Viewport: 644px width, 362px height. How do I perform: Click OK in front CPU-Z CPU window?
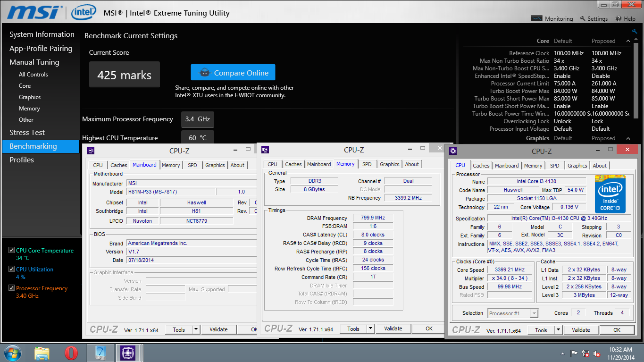[x=617, y=330]
